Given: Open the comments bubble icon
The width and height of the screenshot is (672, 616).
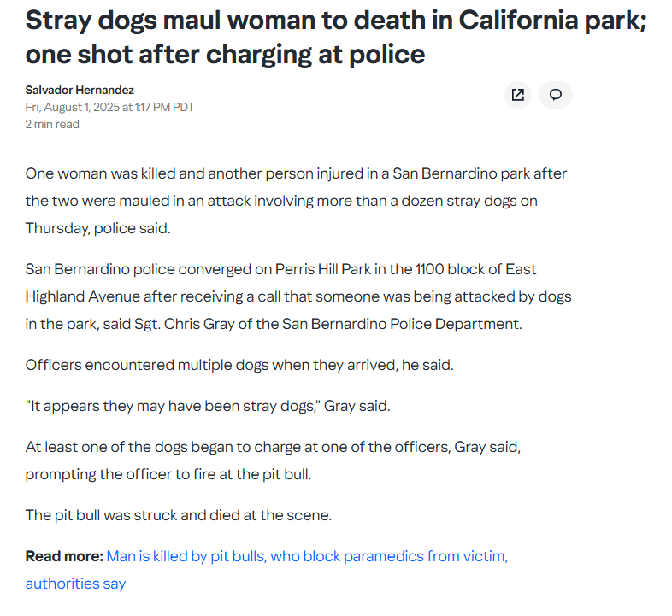Looking at the screenshot, I should point(556,95).
